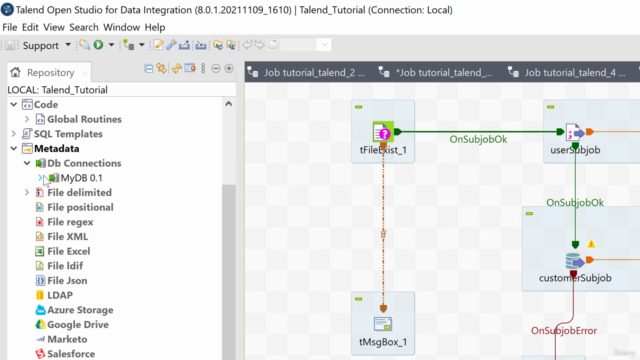640x360 pixels.
Task: Click the second folder sync toolbar icon
Action: pos(231,45)
